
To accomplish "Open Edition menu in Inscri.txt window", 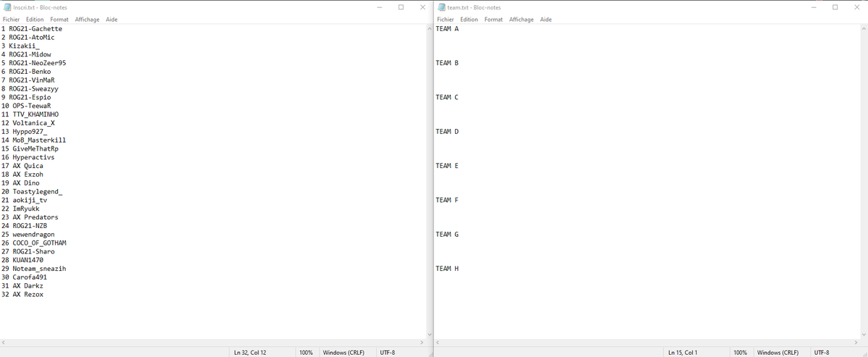I will tap(35, 20).
